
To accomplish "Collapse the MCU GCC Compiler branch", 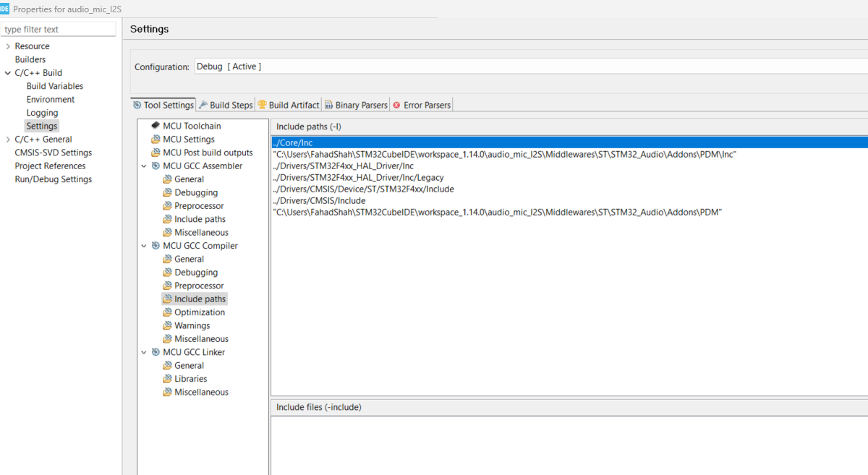I will (143, 245).
